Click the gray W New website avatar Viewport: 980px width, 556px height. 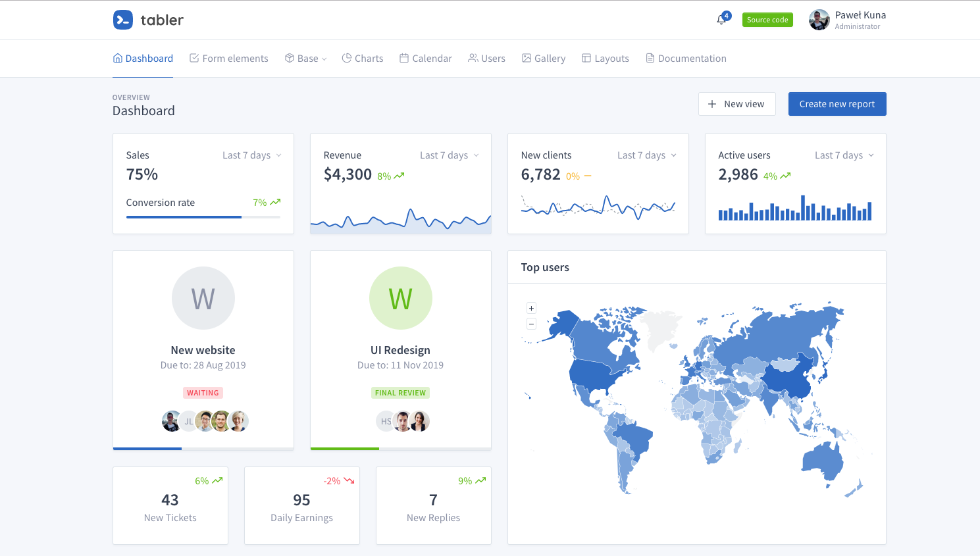click(203, 298)
